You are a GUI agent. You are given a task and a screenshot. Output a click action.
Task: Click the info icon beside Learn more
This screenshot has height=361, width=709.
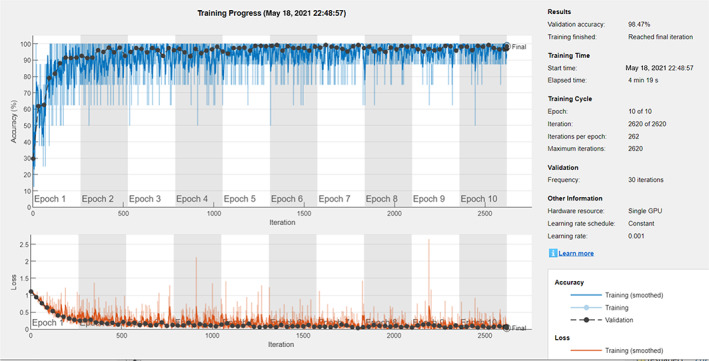(x=553, y=253)
